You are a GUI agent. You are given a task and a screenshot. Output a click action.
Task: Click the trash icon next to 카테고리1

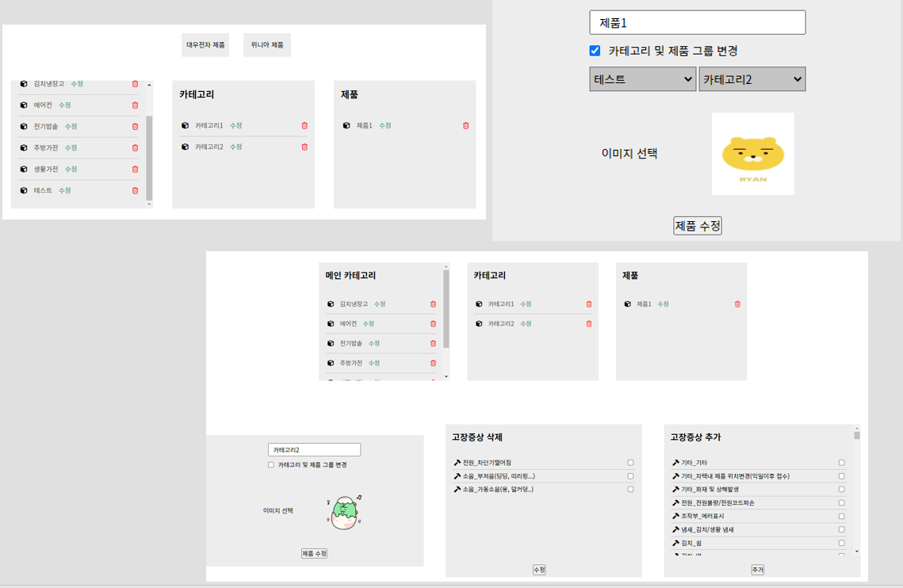(x=304, y=125)
